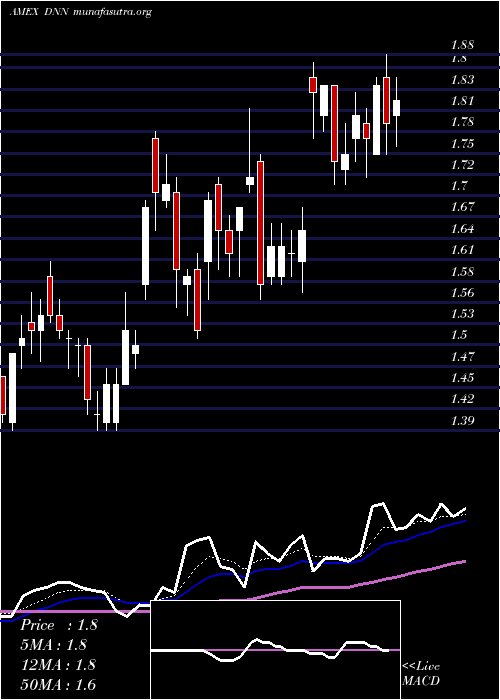Viewport: 500px width, 700px height.
Task: Select the 5MA : 1.8 legend entry
Action: click(x=54, y=645)
